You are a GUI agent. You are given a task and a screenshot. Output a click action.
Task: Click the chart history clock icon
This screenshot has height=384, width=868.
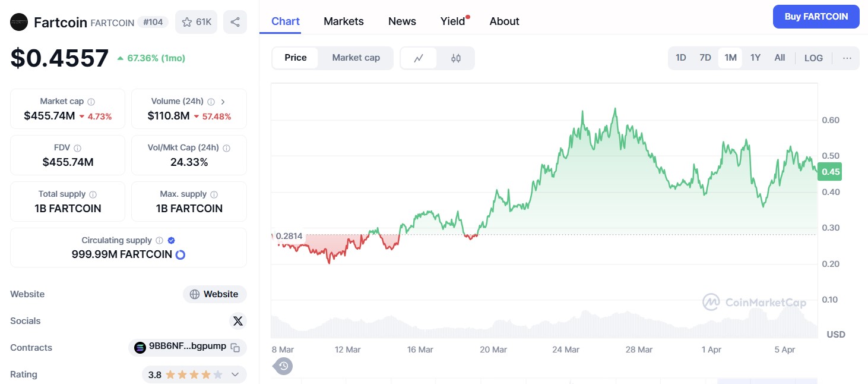click(x=283, y=366)
